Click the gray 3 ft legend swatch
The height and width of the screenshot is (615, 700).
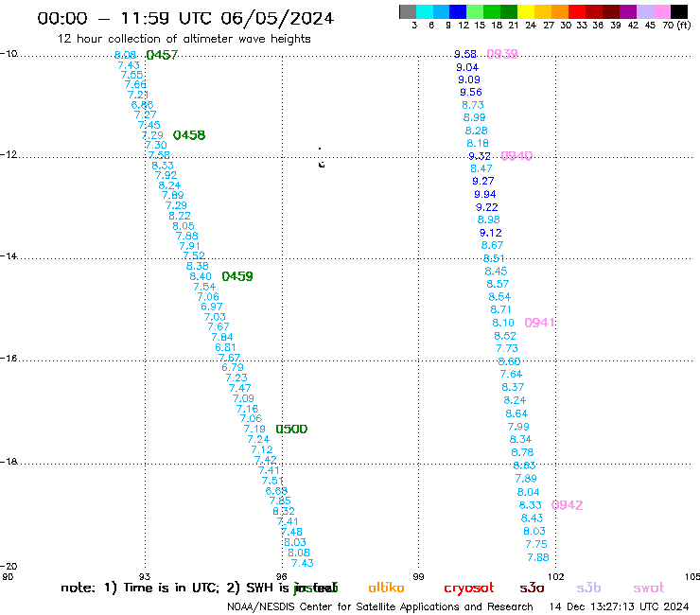pos(408,11)
